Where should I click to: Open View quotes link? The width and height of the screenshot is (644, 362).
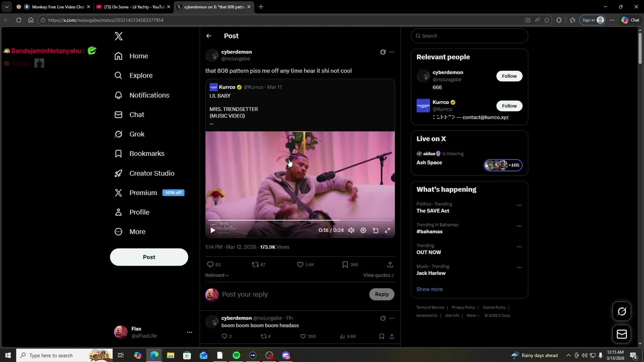coord(378,276)
